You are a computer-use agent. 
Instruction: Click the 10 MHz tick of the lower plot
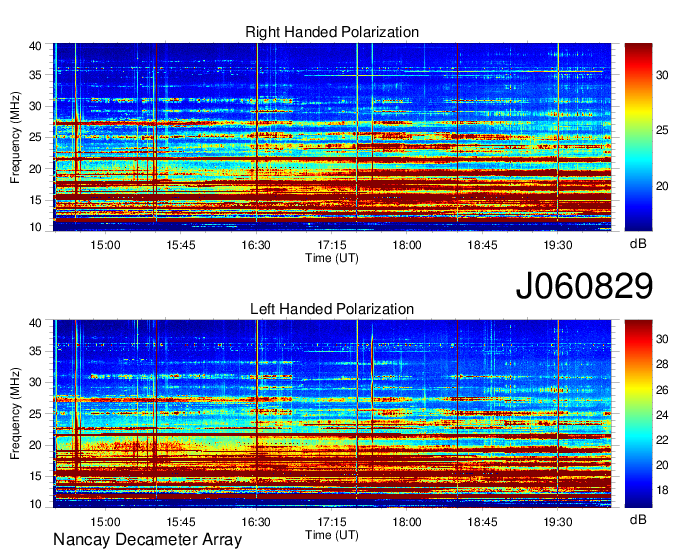[x=35, y=504]
